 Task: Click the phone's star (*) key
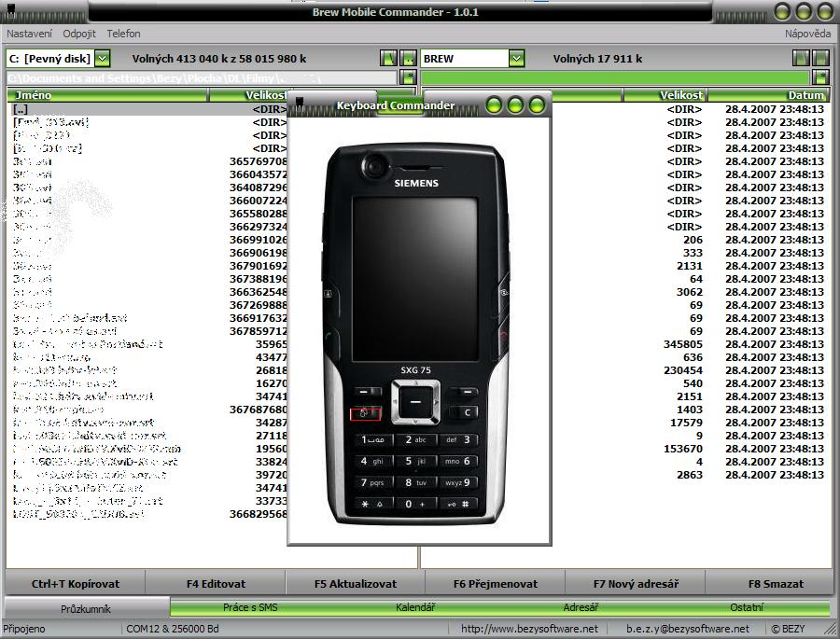click(x=372, y=504)
